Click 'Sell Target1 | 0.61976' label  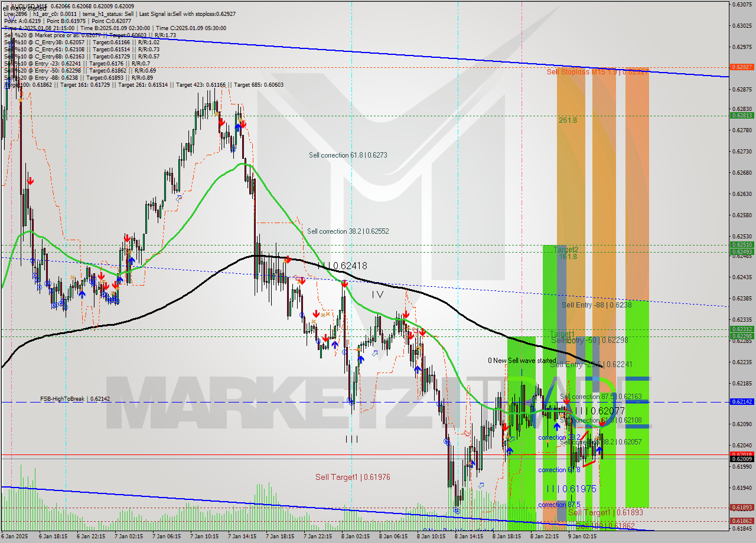(x=353, y=477)
